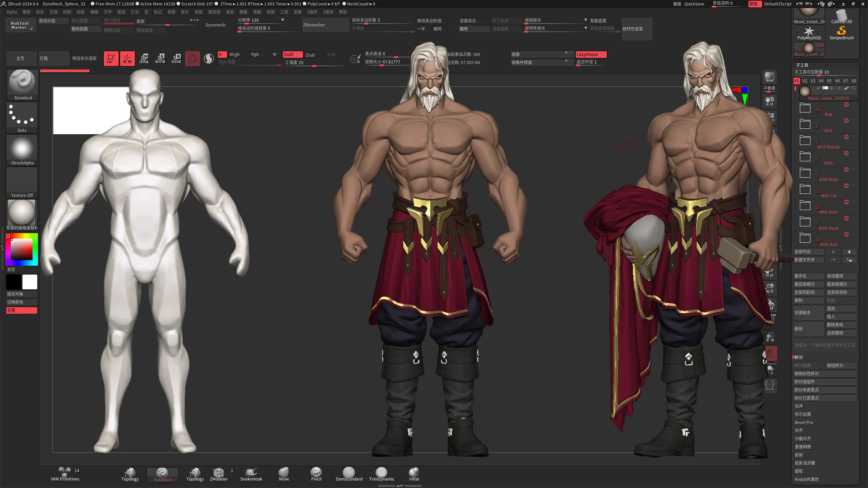The width and height of the screenshot is (868, 488).
Task: Click the SubTool Master button
Action: pyautogui.click(x=20, y=25)
